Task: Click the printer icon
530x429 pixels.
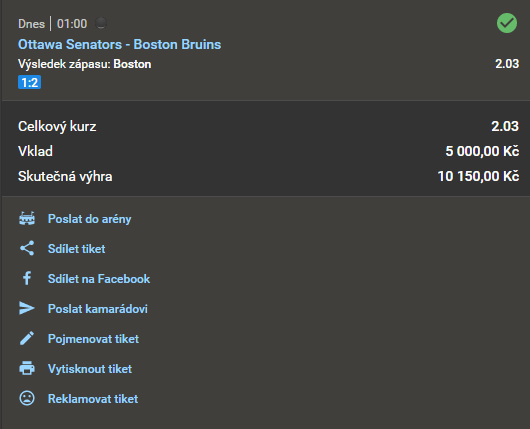Action: [27, 368]
